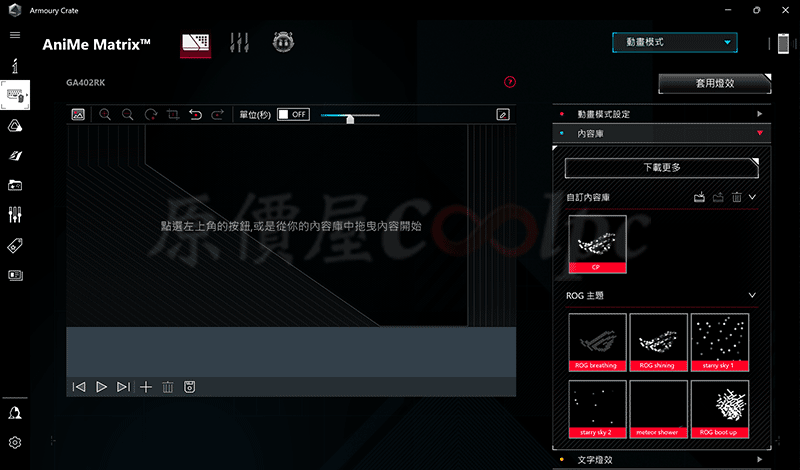Screen dimensions: 800x470
Task: Select the CP custom thumbnail
Action: (x=597, y=244)
